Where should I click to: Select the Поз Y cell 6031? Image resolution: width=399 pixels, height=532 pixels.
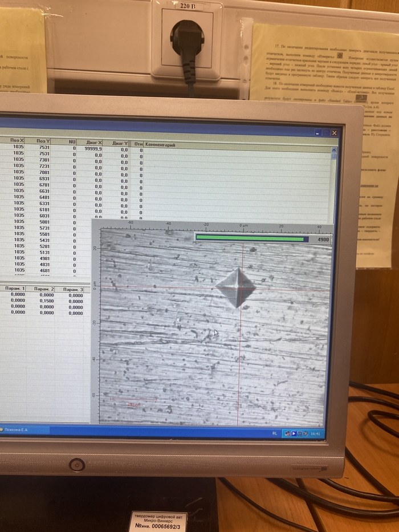tap(38, 216)
